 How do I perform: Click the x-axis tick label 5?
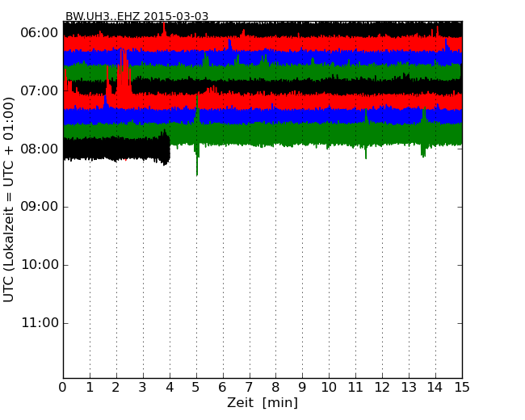coord(196,388)
